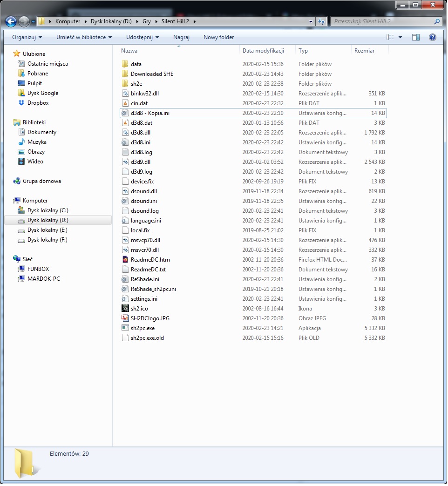Select Gry in the address breadcrumb
Viewport: 448px width, 486px height.
pos(147,21)
